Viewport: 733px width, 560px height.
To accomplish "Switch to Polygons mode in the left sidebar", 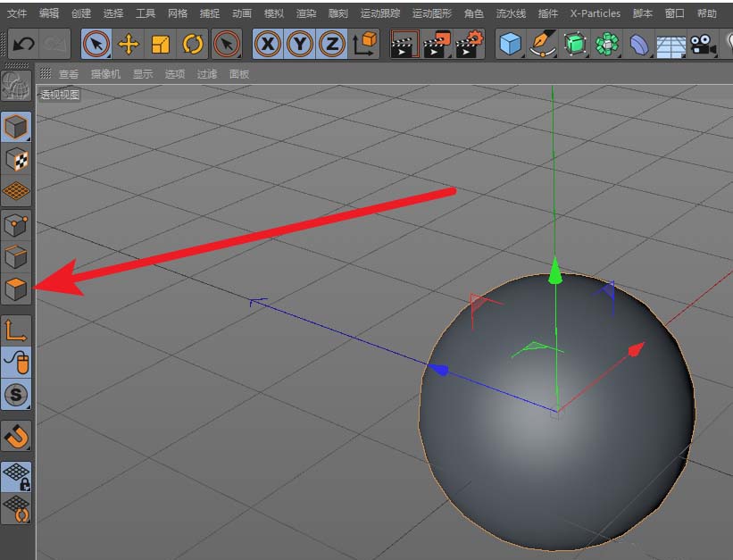I will [x=15, y=284].
